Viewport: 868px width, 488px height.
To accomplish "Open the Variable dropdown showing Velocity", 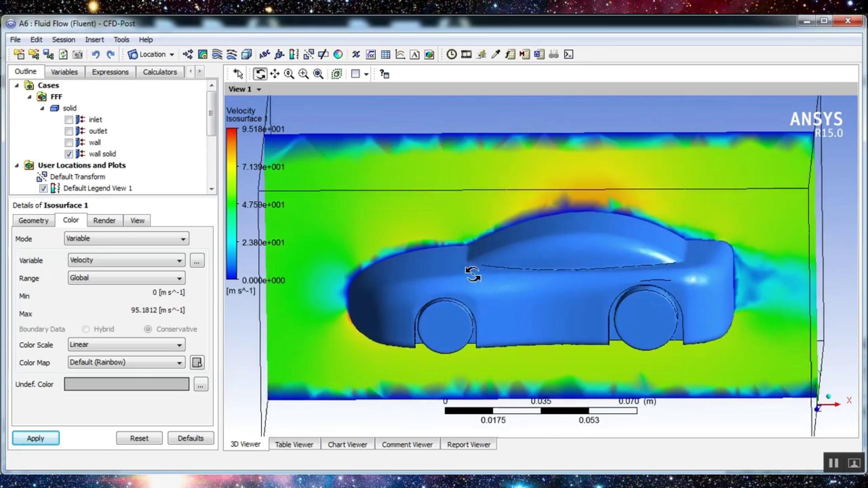I will pos(126,260).
